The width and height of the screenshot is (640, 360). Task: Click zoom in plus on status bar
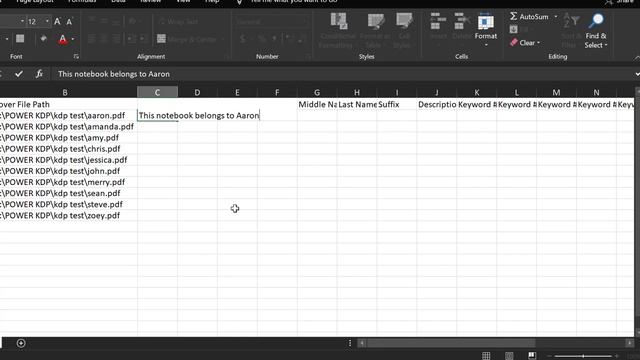(x=617, y=356)
